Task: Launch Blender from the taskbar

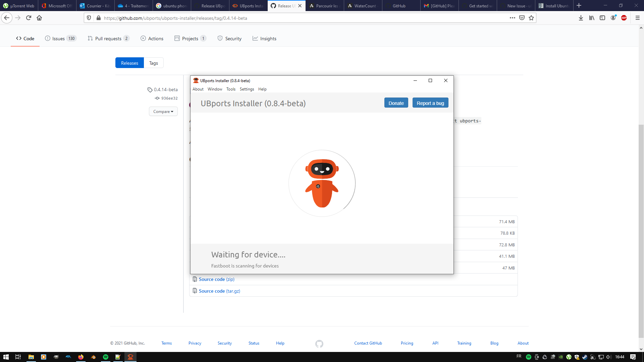Action: point(93,357)
